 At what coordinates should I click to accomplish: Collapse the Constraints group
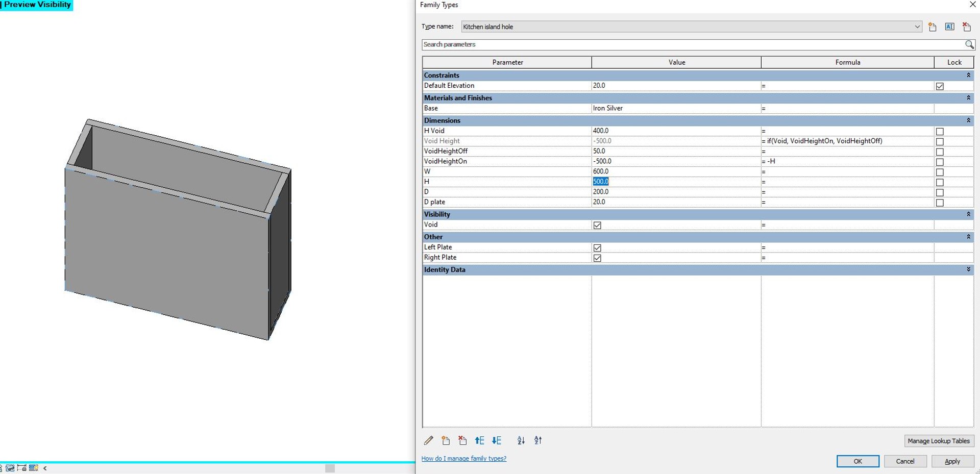pyautogui.click(x=968, y=76)
